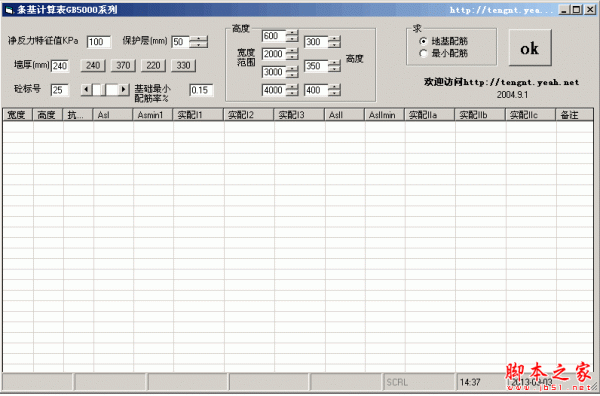The image size is (600, 396).
Task: Minimize the 条基计算表 window
Action: 563,10
